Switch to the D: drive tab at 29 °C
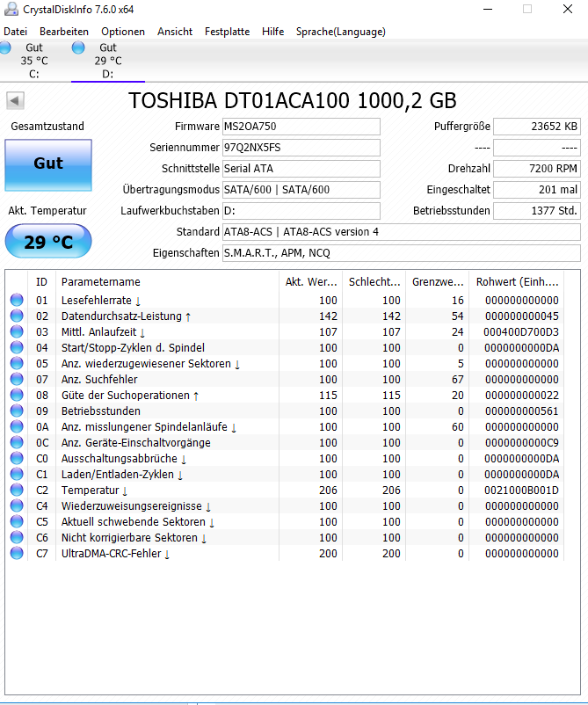This screenshot has height=705, width=588. [108, 61]
